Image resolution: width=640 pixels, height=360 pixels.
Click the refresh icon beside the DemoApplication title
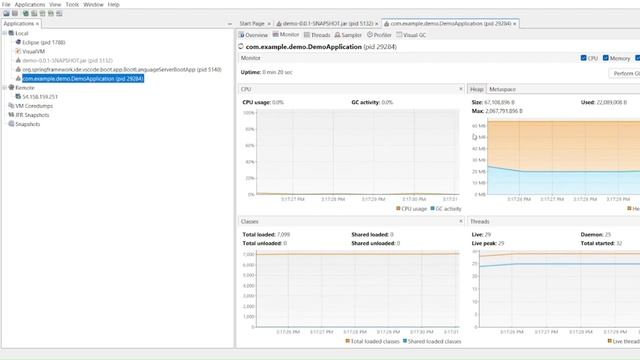[x=241, y=47]
